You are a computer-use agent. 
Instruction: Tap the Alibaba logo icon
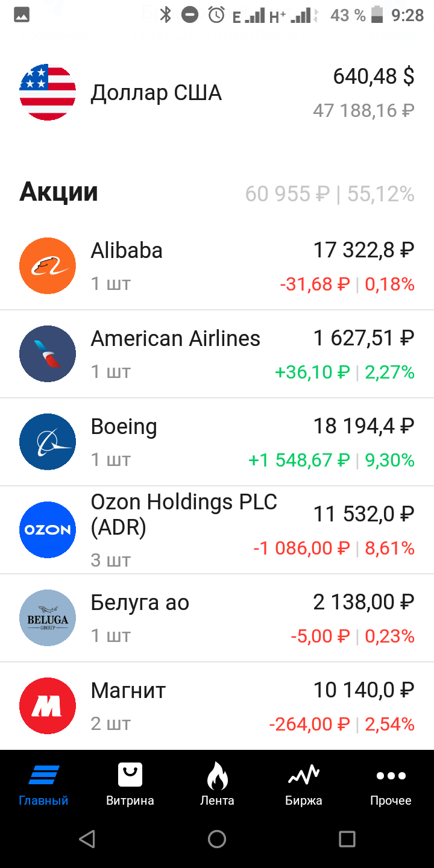pos(48,266)
